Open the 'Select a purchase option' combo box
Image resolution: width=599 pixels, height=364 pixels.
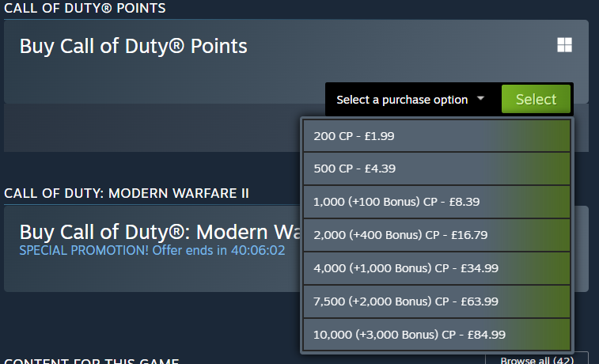pos(411,99)
